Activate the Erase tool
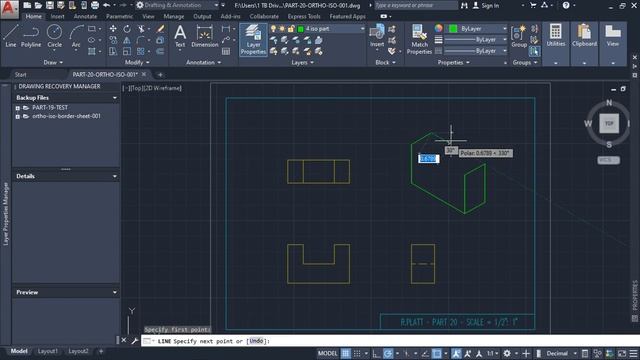Image resolution: width=640 pixels, height=360 pixels. click(160, 29)
